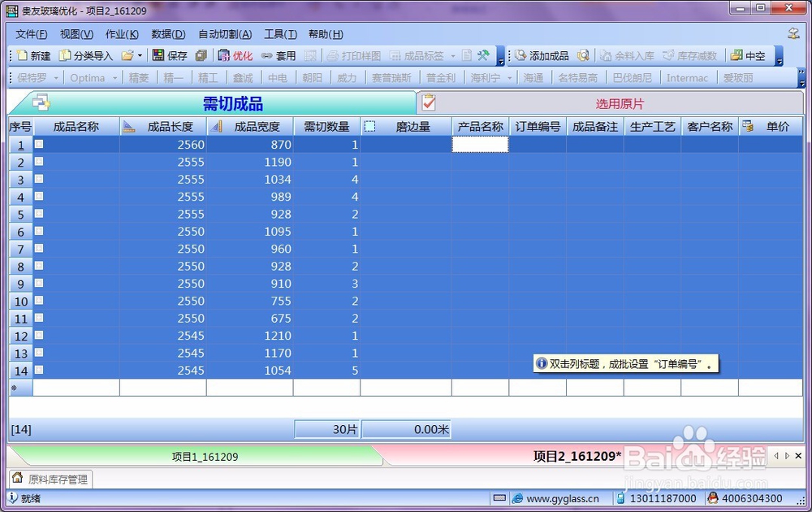This screenshot has height=512, width=812.
Task: Toggle the checkbox in row 3
Action: 39,179
